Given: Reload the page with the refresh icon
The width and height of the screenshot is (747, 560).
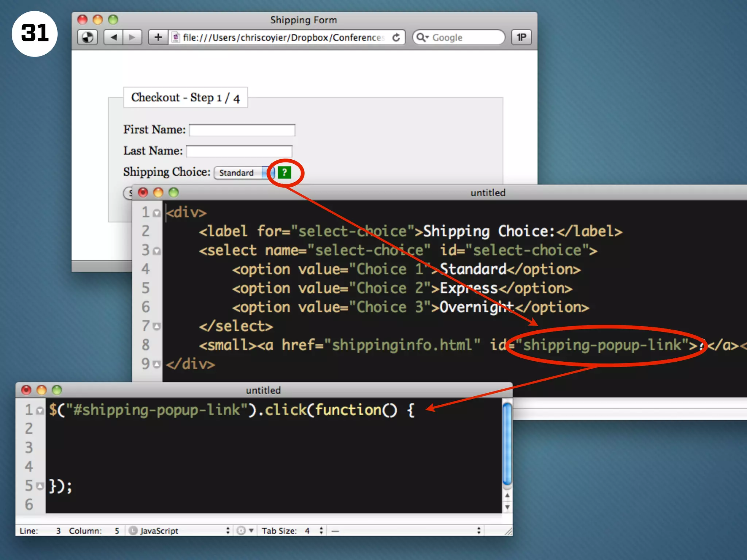Looking at the screenshot, I should click(396, 37).
